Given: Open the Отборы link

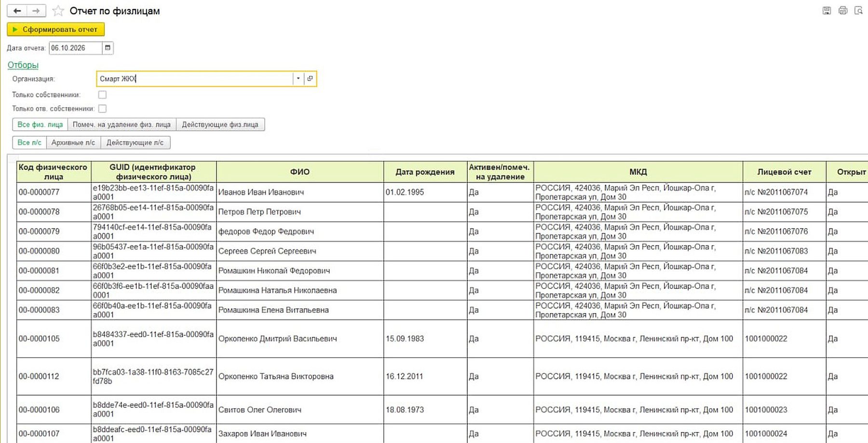Looking at the screenshot, I should pyautogui.click(x=23, y=65).
